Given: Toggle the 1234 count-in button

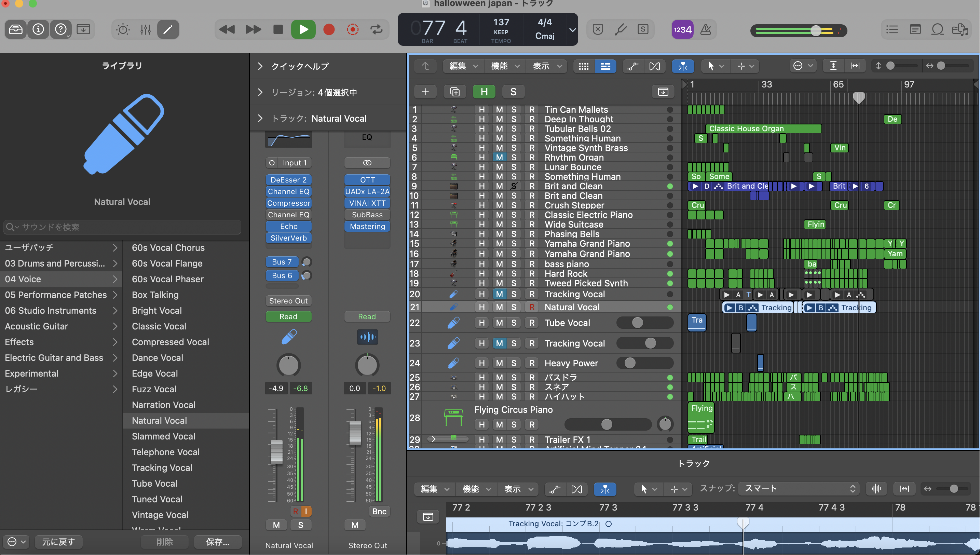Looking at the screenshot, I should pyautogui.click(x=682, y=29).
